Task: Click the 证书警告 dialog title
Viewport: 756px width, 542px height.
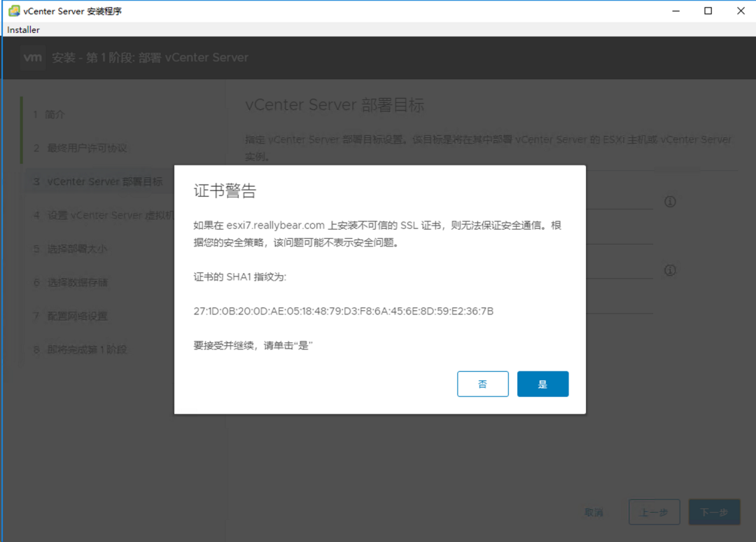Action: coord(225,191)
